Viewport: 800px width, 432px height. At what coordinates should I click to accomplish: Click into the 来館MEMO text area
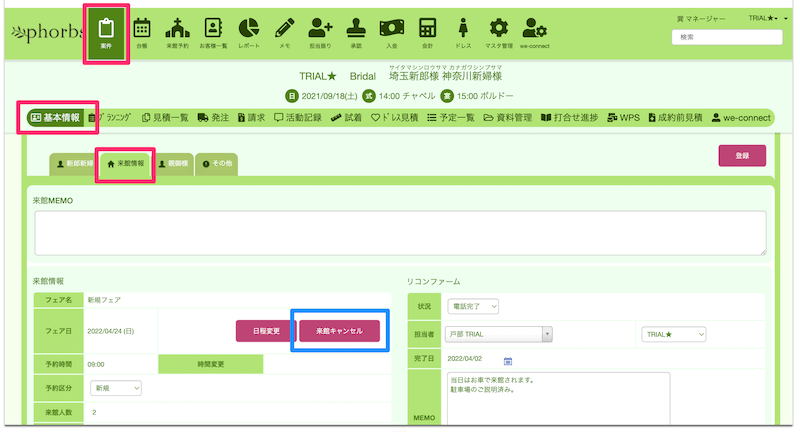[x=401, y=233]
